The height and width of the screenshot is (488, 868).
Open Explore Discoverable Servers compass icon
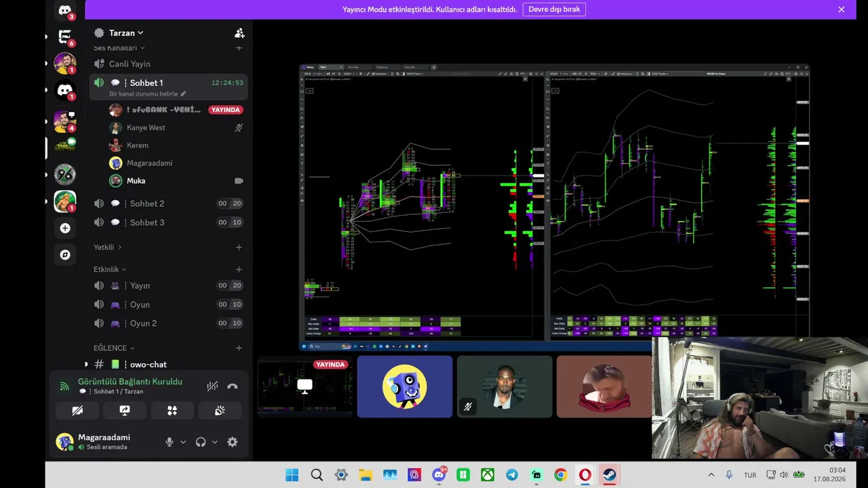(65, 255)
